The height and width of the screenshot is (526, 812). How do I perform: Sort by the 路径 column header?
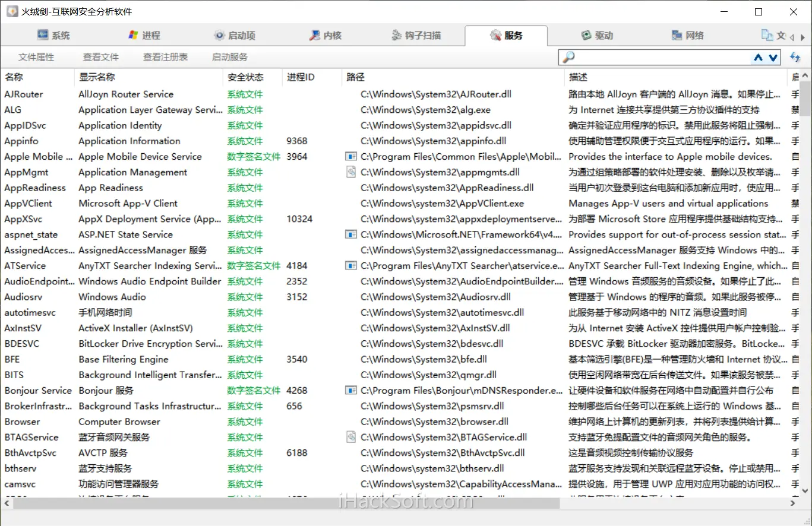[453, 77]
